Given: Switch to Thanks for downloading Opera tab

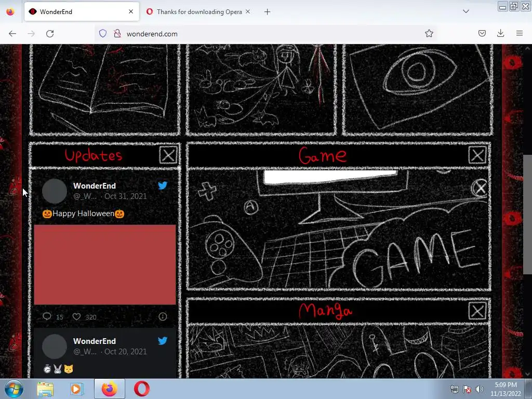Looking at the screenshot, I should (x=199, y=12).
